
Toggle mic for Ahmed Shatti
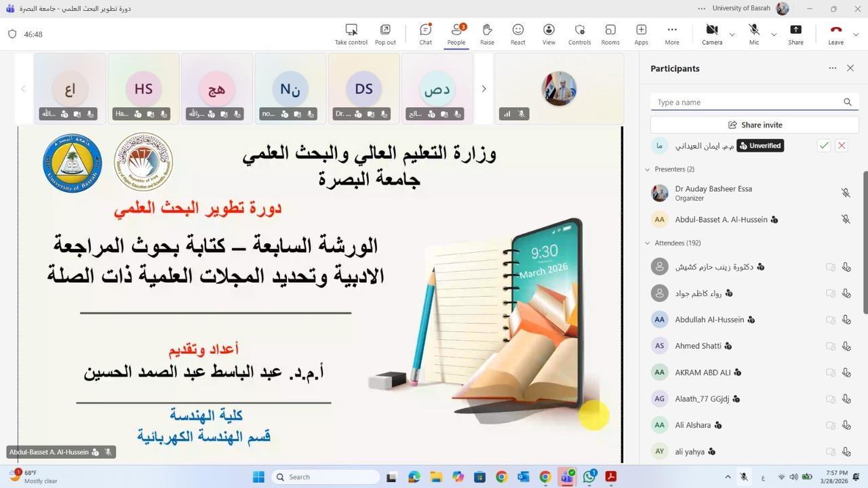(846, 346)
